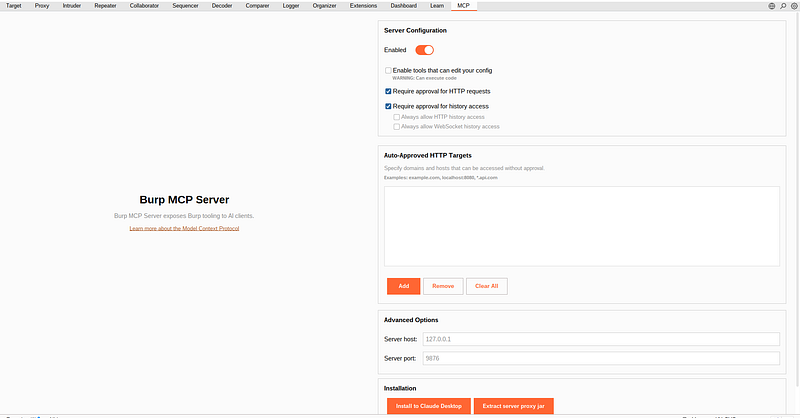
Task: Select the MCP tab
Action: (463, 6)
